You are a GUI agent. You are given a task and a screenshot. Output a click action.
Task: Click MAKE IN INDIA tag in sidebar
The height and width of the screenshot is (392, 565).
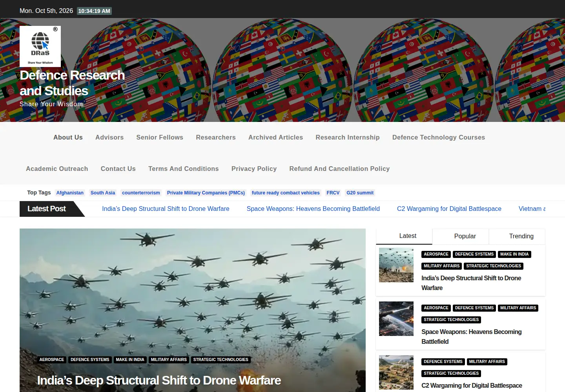pyautogui.click(x=514, y=254)
